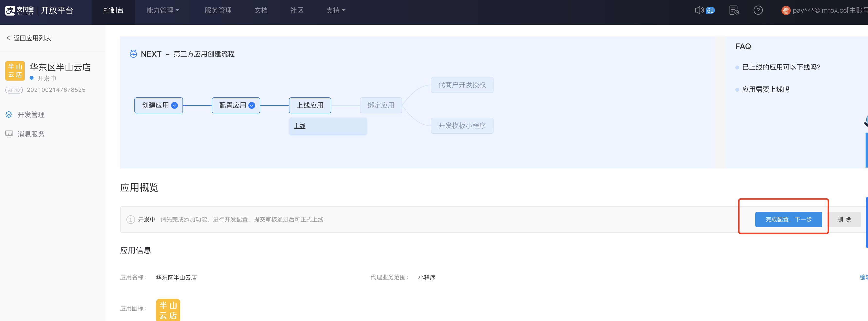The image size is (868, 321).
Task: Click the large app icon thumbnail under 应用图标
Action: tap(168, 310)
